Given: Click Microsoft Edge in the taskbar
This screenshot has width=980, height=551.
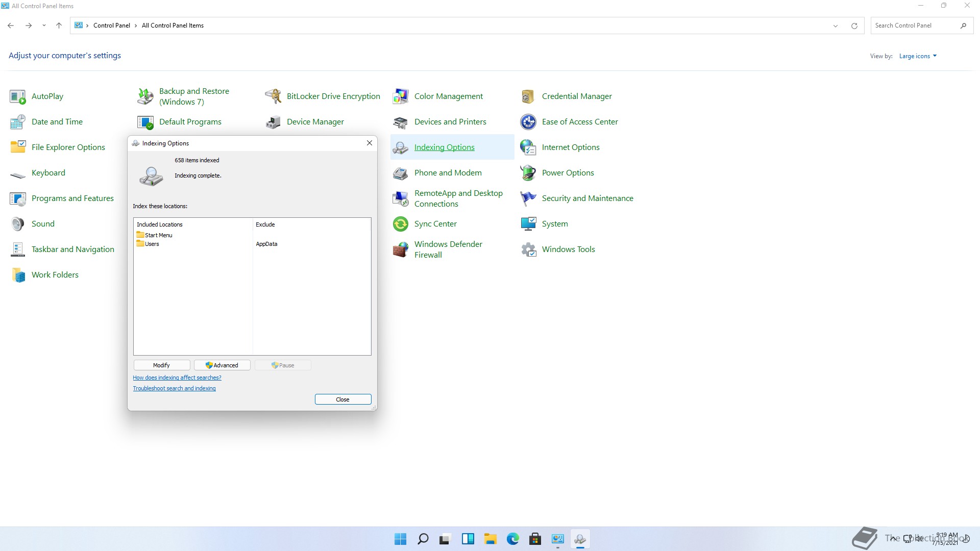Looking at the screenshot, I should click(x=512, y=539).
